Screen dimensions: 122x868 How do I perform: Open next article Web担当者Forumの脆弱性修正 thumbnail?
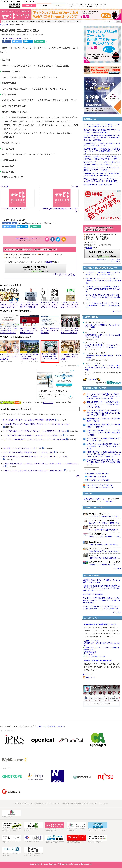click(62, 198)
